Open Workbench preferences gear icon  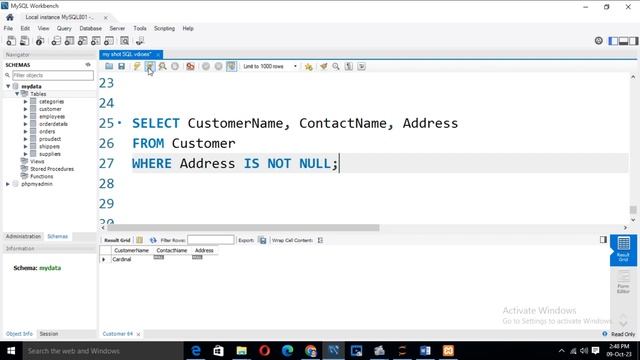598,40
